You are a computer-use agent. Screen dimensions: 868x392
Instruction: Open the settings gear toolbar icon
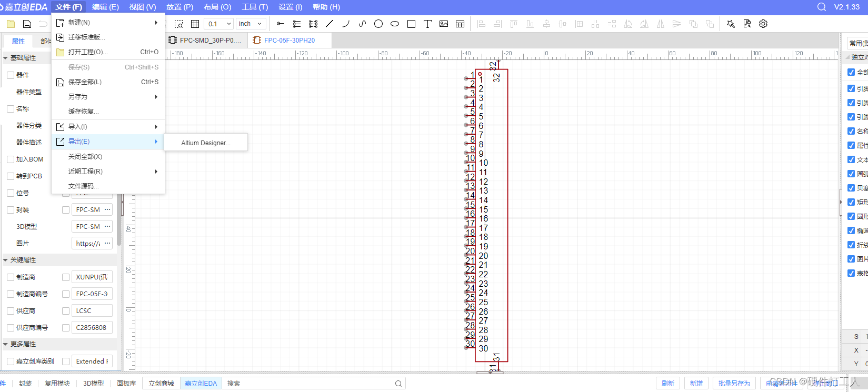click(x=763, y=24)
